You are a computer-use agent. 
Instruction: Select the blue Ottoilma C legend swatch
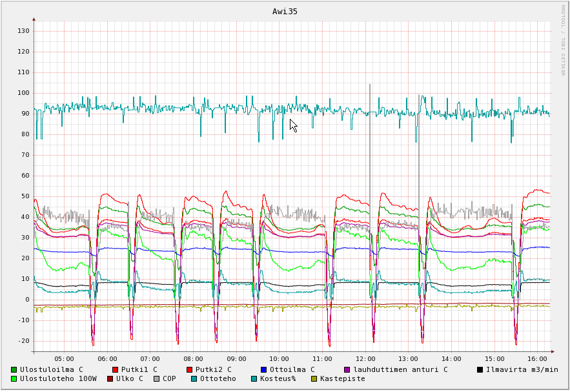tap(263, 369)
